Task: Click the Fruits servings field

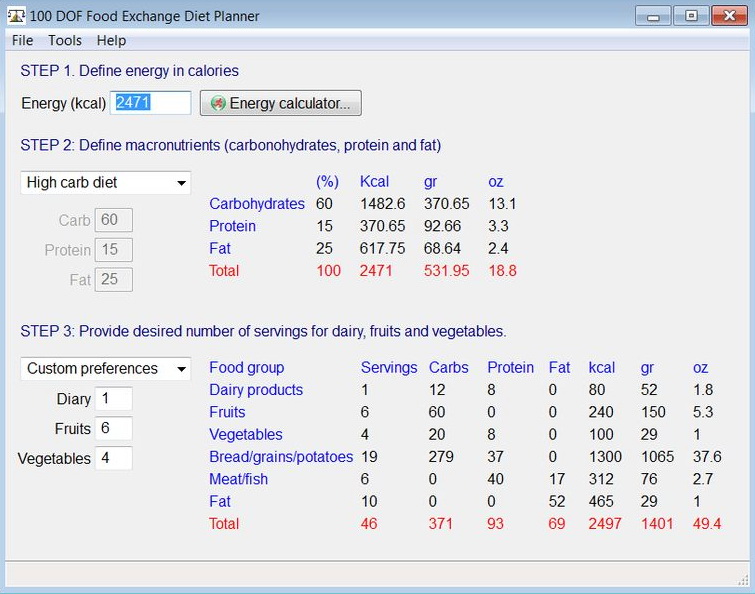Action: (113, 429)
